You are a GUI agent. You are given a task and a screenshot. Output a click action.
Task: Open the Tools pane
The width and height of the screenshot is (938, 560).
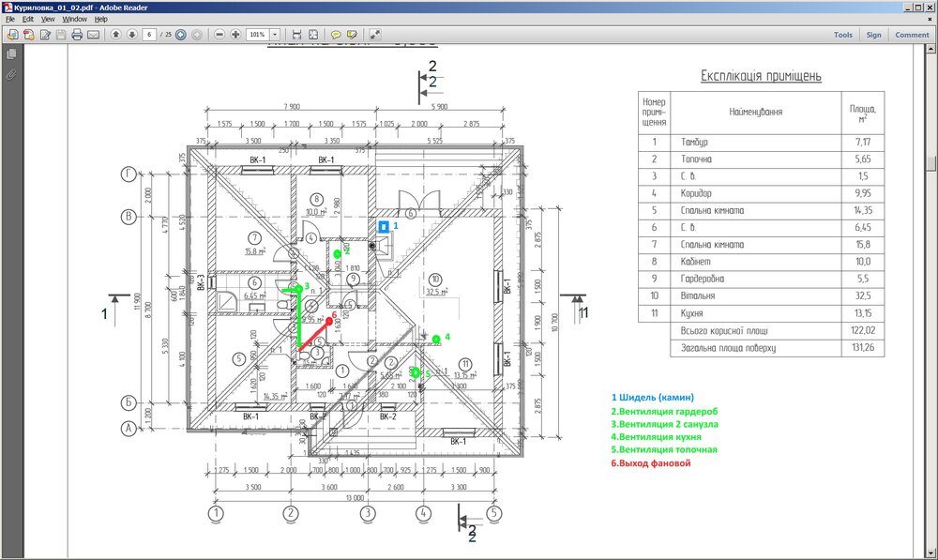[842, 35]
